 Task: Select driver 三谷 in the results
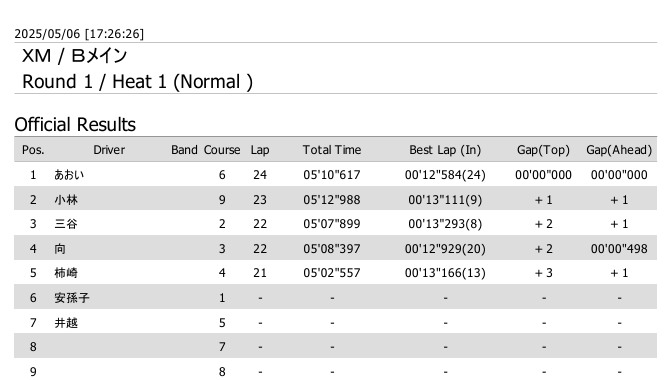[66, 224]
